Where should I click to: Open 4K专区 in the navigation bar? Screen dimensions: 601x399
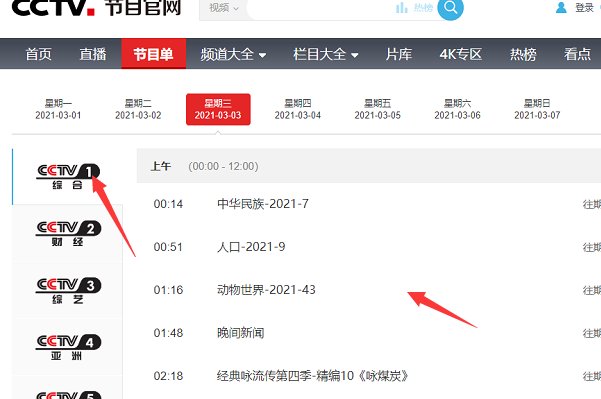(460, 54)
